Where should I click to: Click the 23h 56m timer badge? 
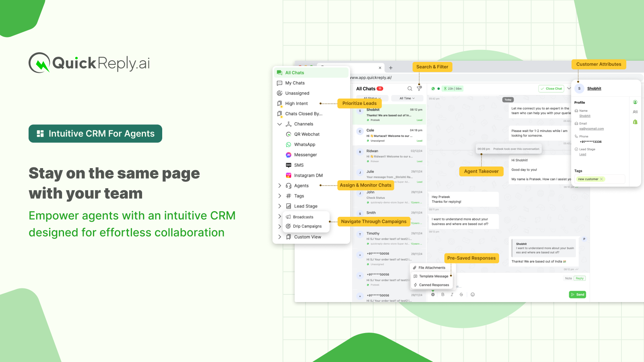pos(453,88)
